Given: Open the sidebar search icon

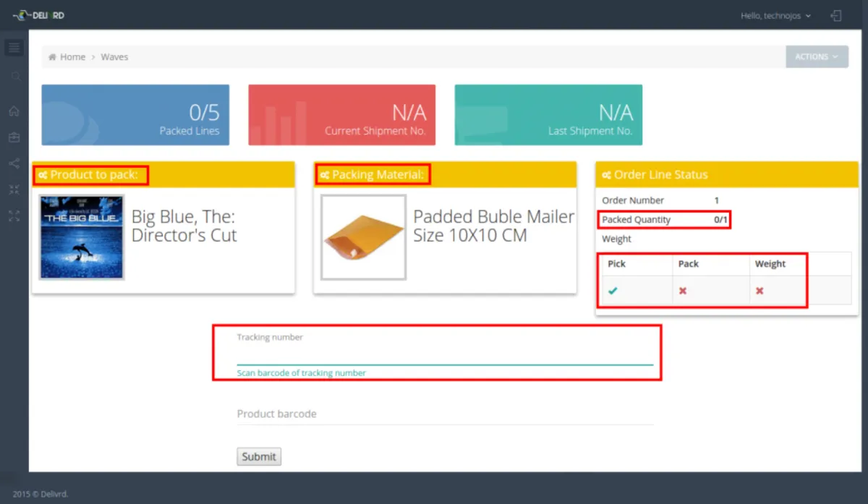Looking at the screenshot, I should [14, 76].
